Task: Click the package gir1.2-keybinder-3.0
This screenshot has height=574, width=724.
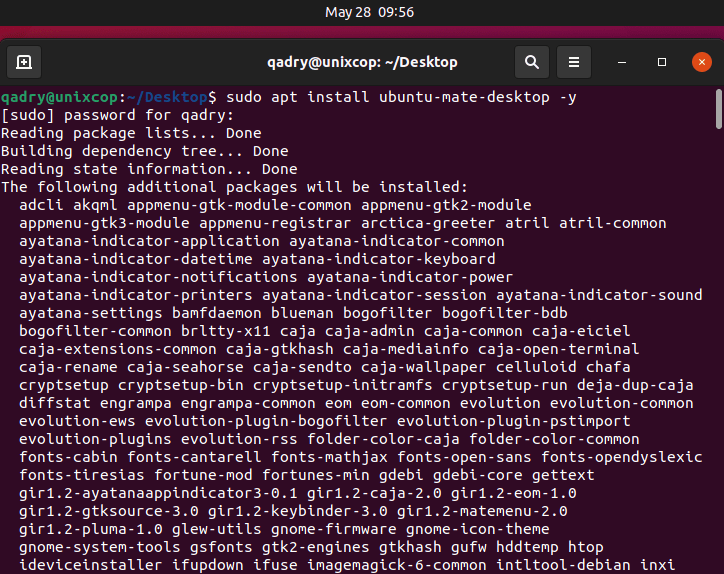Action: (298, 512)
